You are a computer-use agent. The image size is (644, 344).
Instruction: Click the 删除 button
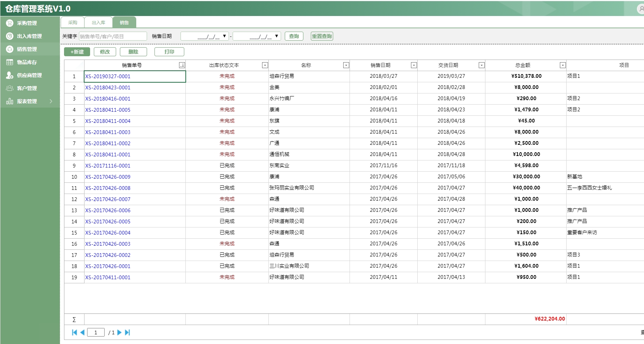(133, 52)
